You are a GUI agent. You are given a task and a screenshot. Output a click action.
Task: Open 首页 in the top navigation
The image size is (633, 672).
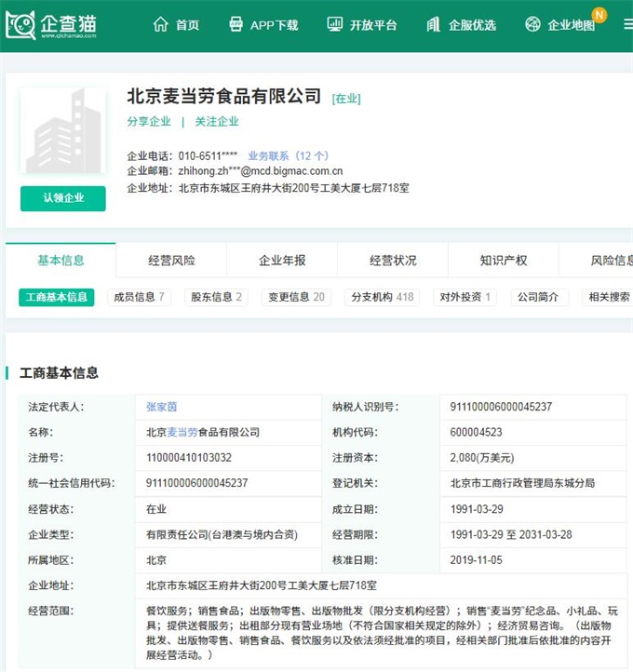(x=188, y=25)
